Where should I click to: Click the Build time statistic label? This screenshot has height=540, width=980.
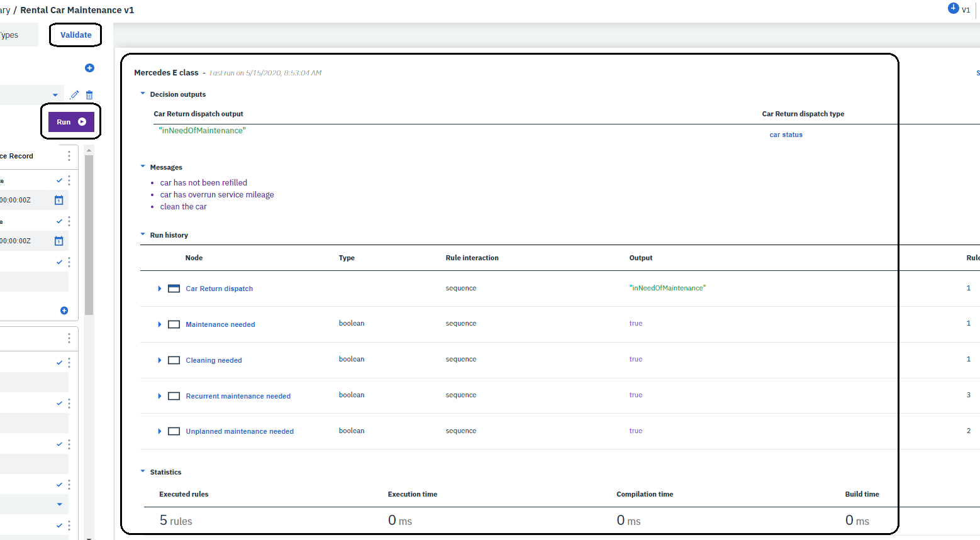[x=862, y=494]
